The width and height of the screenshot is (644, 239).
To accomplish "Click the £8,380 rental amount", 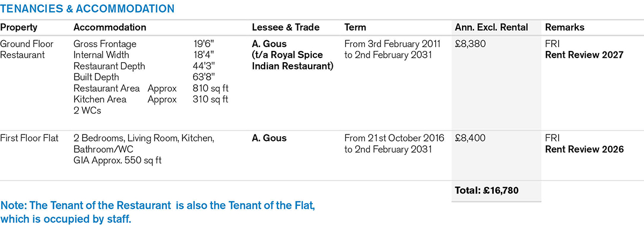I will (470, 44).
